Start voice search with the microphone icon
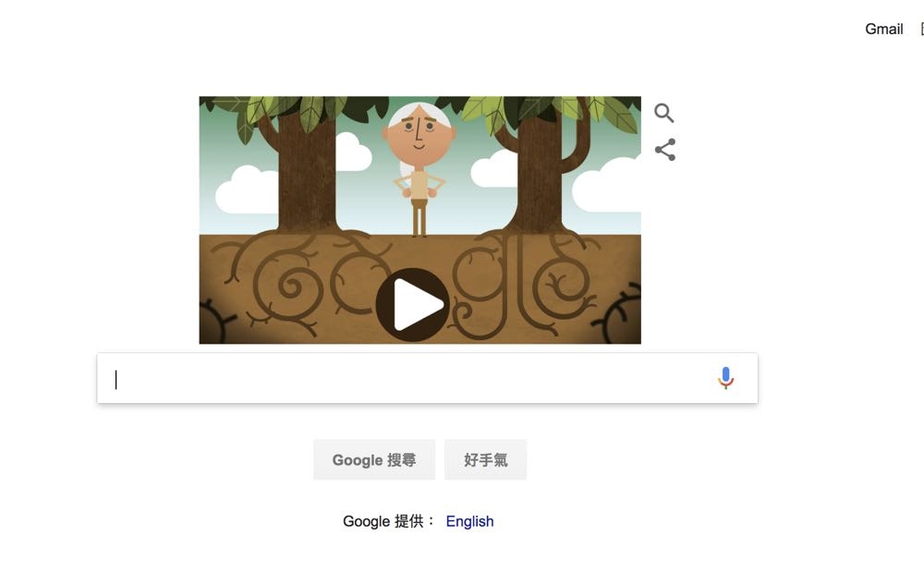 click(x=725, y=378)
